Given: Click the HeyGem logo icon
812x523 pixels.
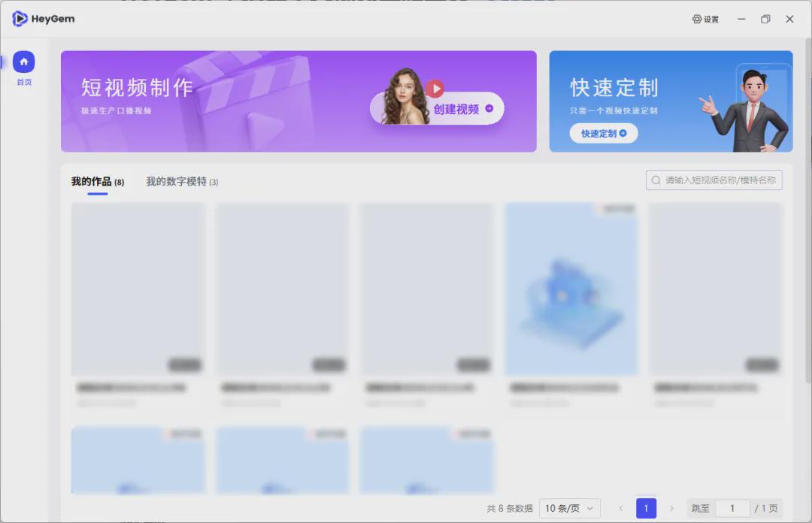Looking at the screenshot, I should 19,19.
